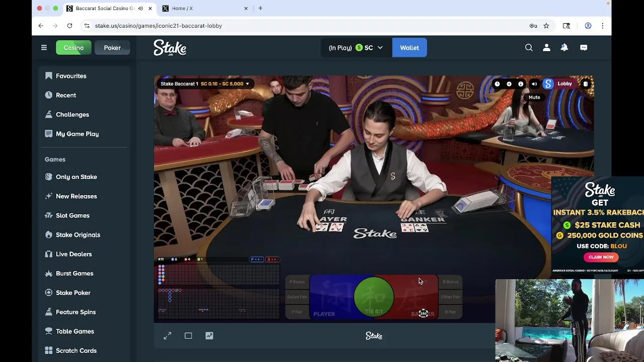Screen dimensions: 644x362
Task: Bet on the red Banker area
Action: pyautogui.click(x=416, y=298)
